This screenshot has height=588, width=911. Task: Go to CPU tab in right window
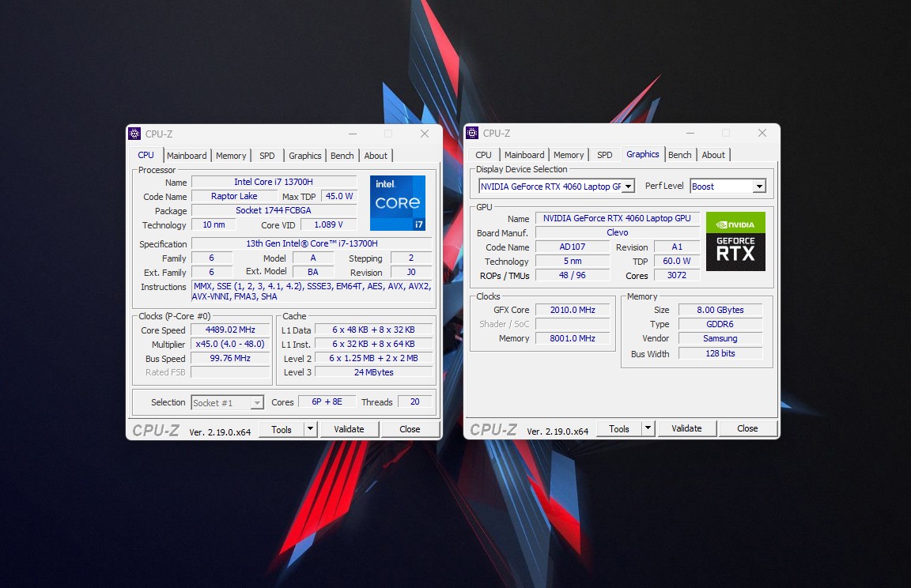(484, 155)
